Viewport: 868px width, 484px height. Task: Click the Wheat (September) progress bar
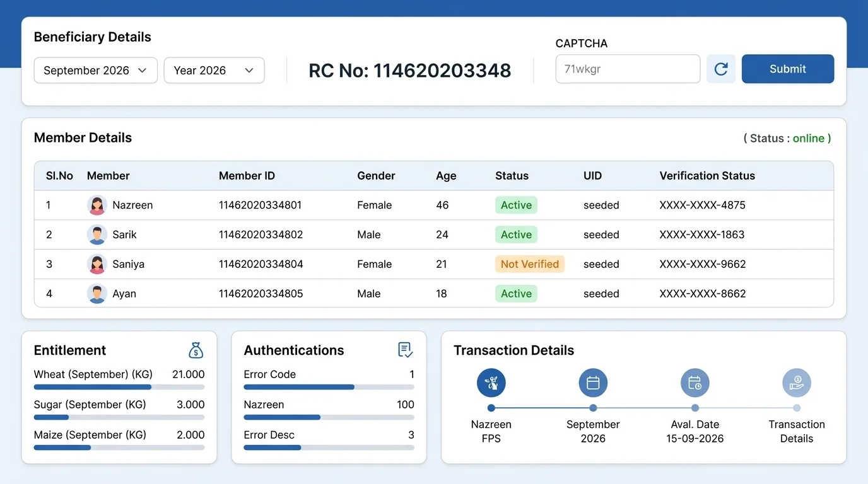(x=119, y=387)
